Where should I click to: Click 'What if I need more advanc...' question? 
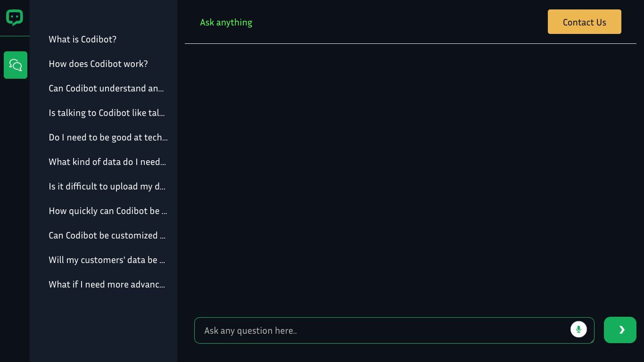click(107, 284)
